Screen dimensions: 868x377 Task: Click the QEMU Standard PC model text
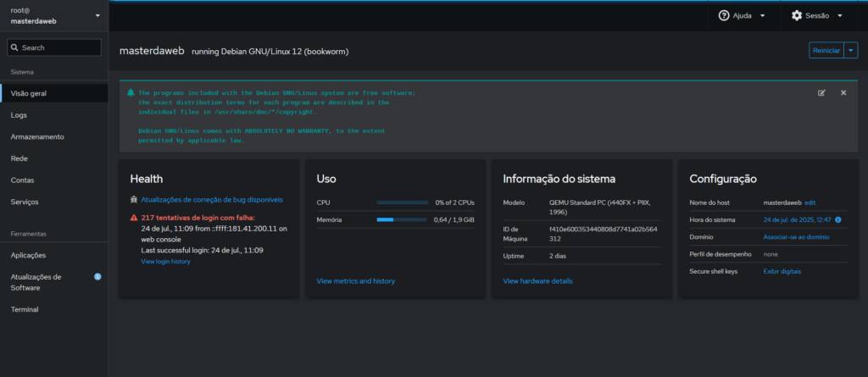pyautogui.click(x=600, y=207)
